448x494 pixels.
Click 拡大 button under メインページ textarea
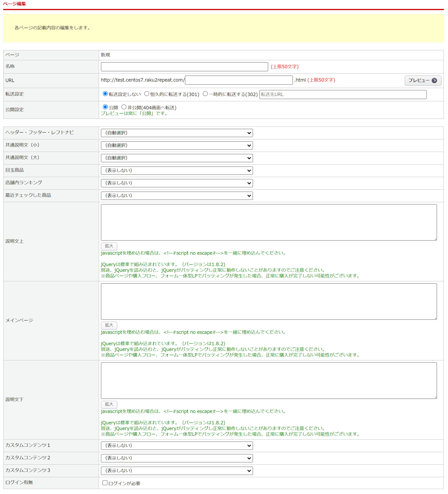(109, 325)
